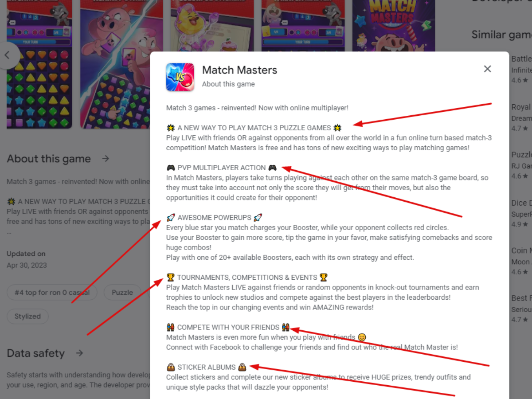Image resolution: width=532 pixels, height=399 pixels.
Task: Open the first gem board screenshot thumbnail
Action: click(x=39, y=64)
